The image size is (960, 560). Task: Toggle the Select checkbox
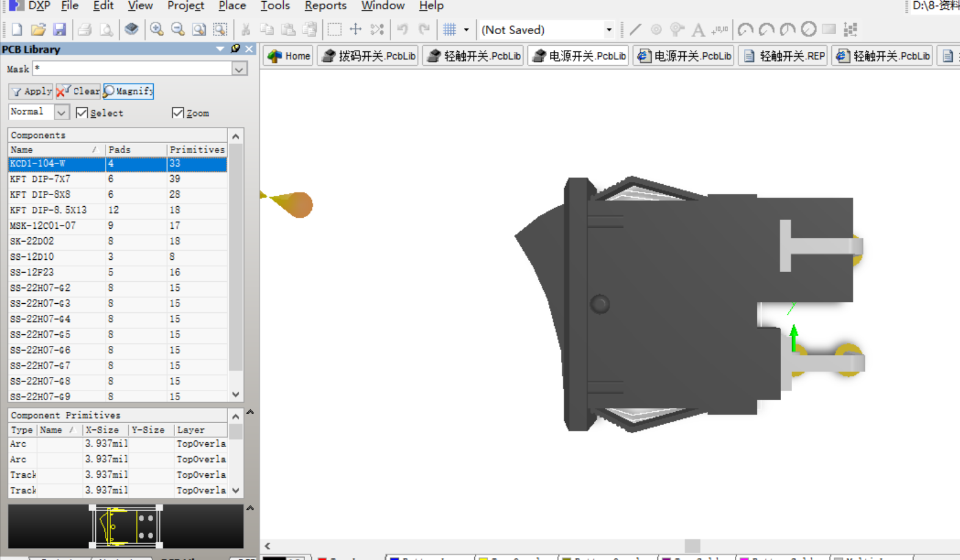[82, 113]
